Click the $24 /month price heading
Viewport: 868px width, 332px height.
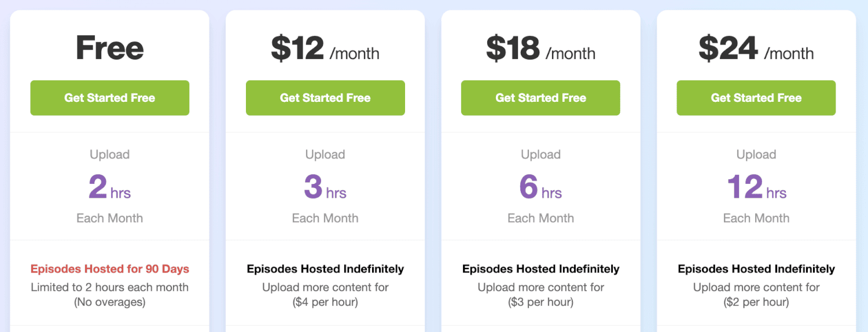pos(756,49)
